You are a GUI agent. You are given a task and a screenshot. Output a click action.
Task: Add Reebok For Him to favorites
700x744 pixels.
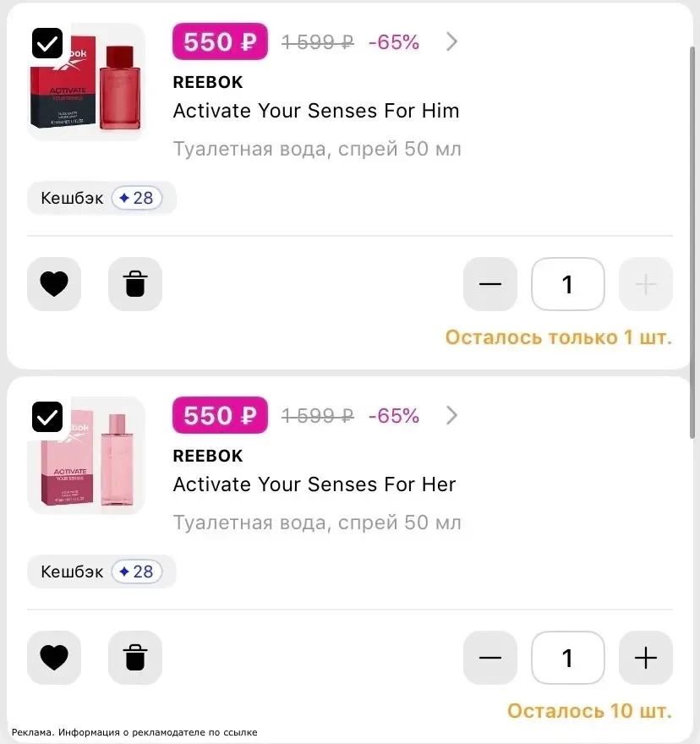pos(54,284)
